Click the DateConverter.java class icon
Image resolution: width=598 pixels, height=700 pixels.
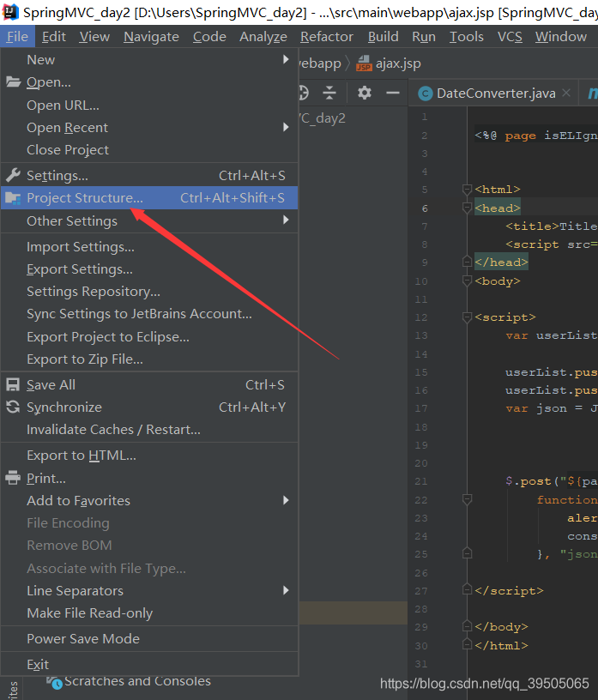426,94
